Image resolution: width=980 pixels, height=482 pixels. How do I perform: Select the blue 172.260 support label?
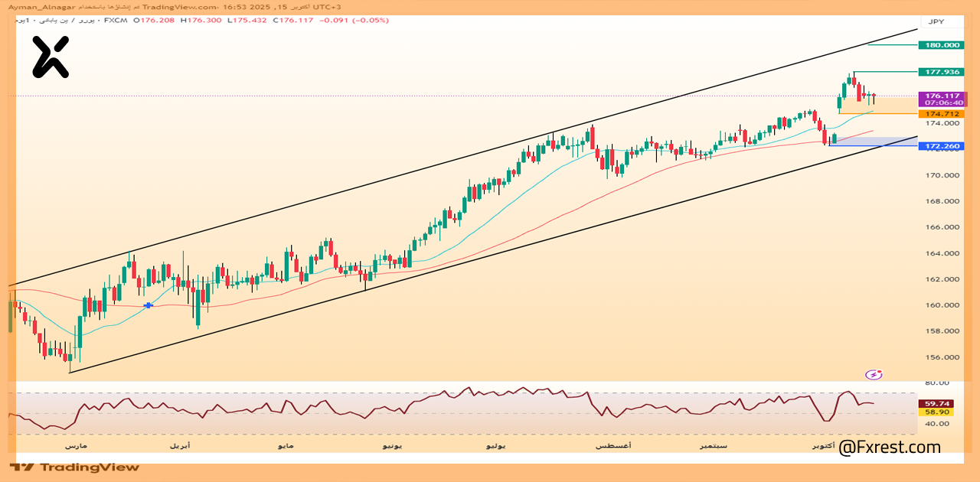click(x=941, y=146)
